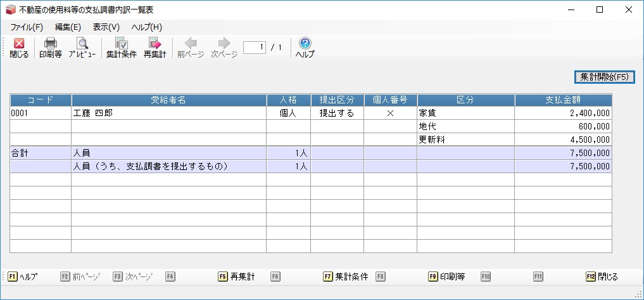Open the ヘルプ(H) menu
644x300 pixels.
click(146, 27)
